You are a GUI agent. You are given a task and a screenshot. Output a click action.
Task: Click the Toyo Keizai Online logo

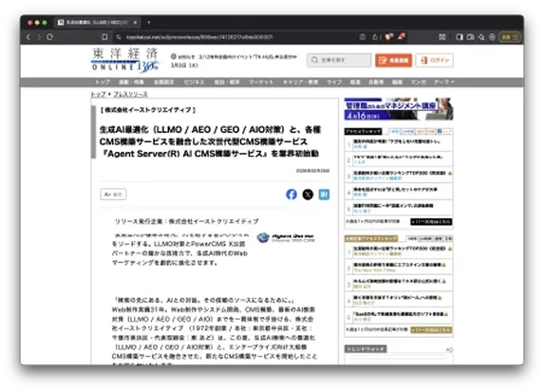[125, 60]
